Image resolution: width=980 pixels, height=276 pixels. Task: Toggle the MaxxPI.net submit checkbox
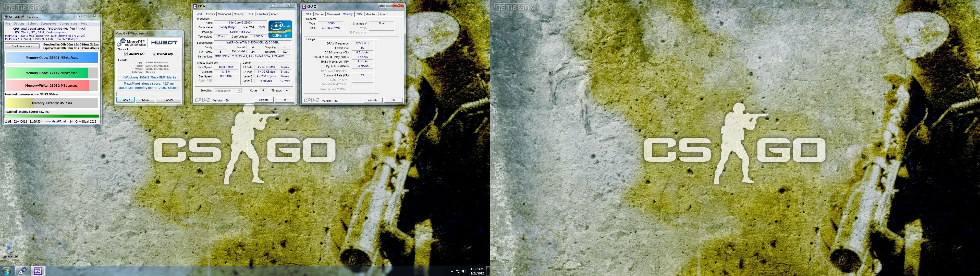click(126, 54)
